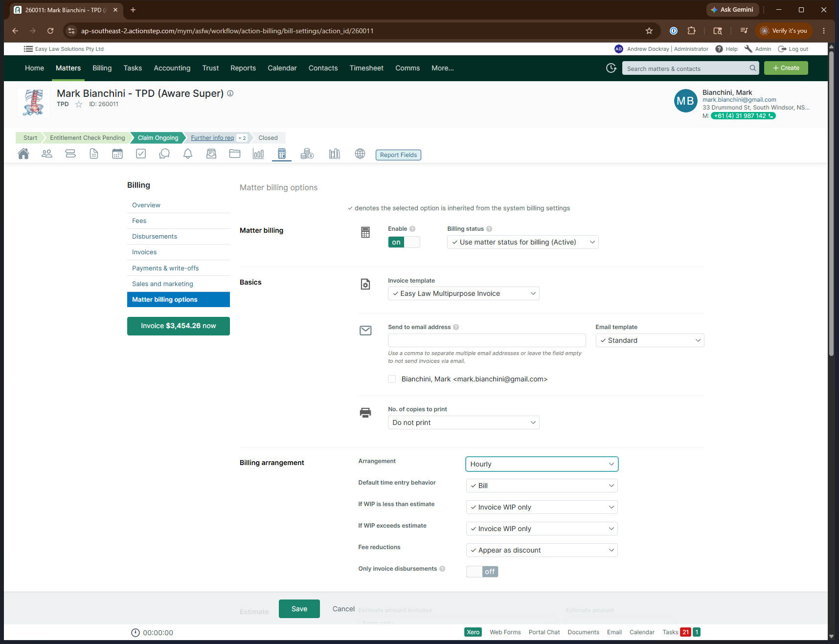
Task: Click the Log out link
Action: (x=794, y=49)
